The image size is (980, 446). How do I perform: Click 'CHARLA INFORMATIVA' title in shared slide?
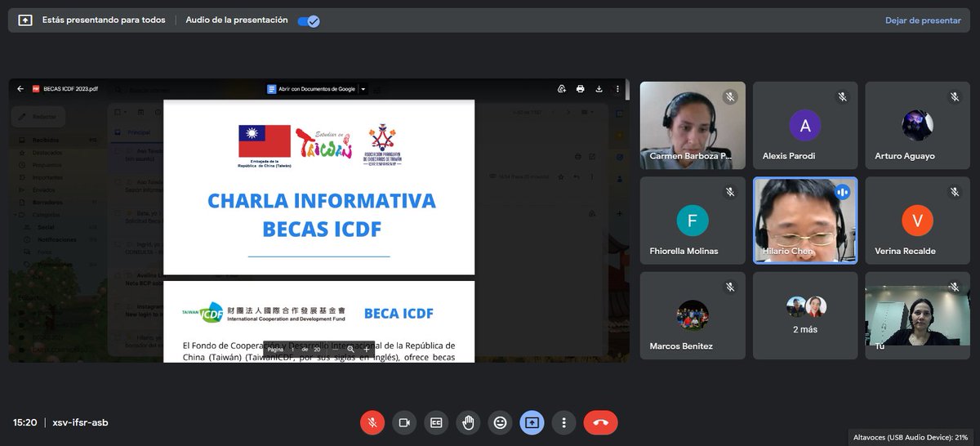(322, 201)
